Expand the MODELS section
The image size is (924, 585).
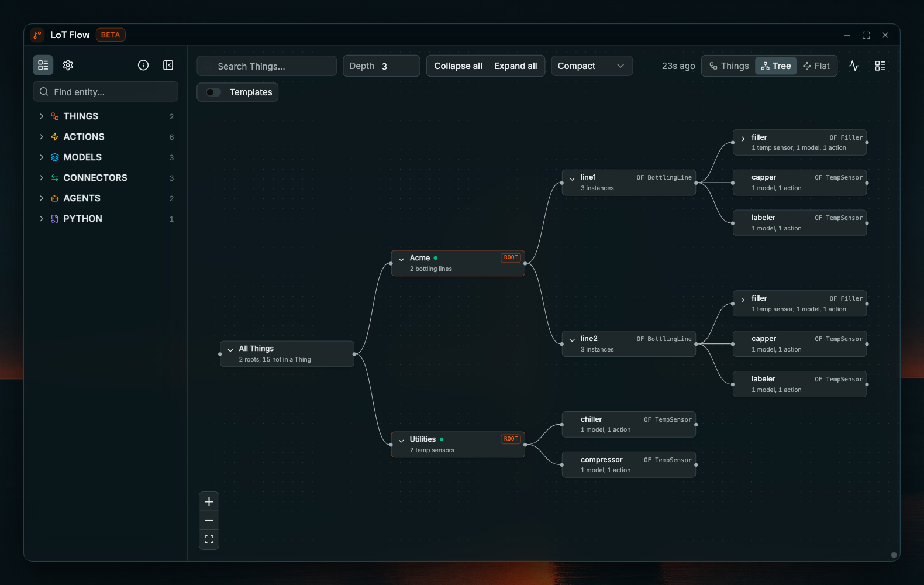click(x=42, y=157)
